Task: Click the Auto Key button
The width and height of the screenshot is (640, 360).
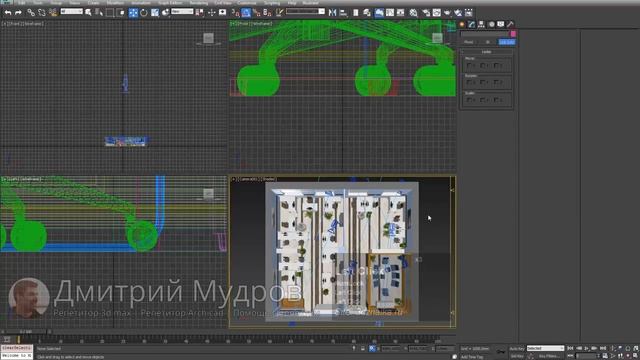Action: point(517,349)
